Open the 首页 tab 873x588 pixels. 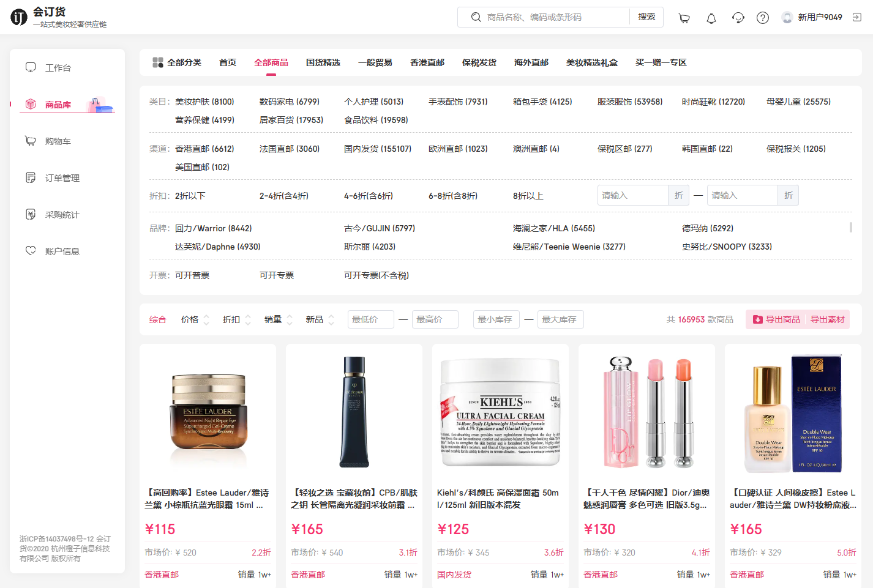point(228,62)
